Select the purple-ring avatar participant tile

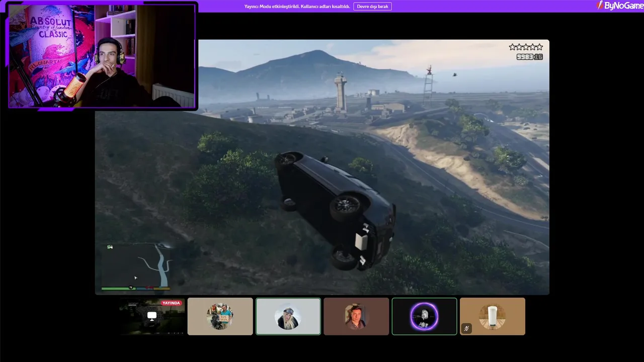coord(424,316)
